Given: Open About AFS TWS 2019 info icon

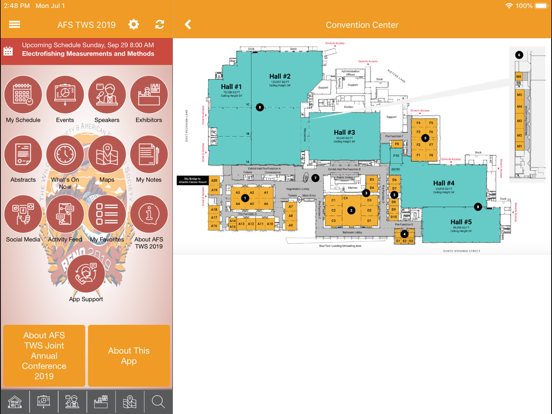Looking at the screenshot, I should pos(149,214).
